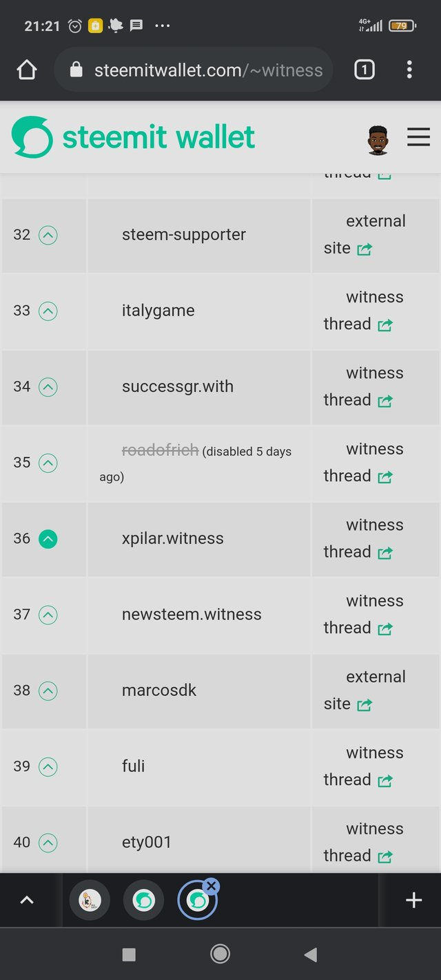Image resolution: width=441 pixels, height=980 pixels.
Task: Go to browser home page
Action: coord(26,70)
